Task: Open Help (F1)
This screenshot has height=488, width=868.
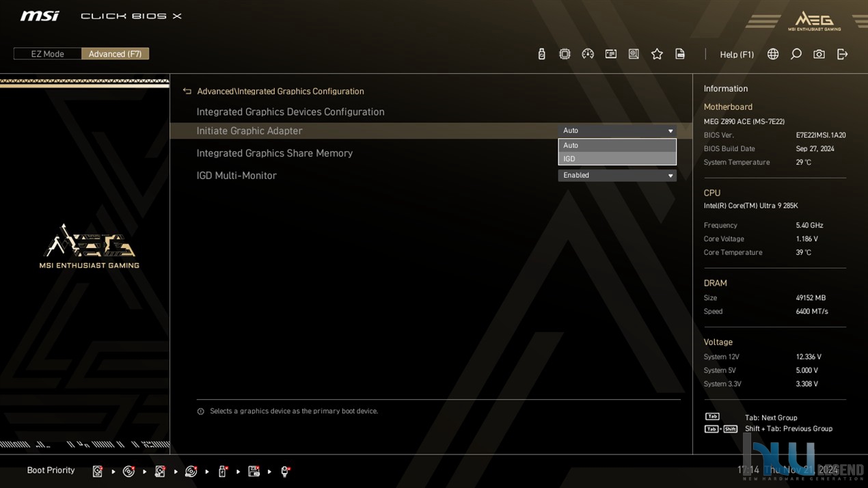Action: click(737, 55)
